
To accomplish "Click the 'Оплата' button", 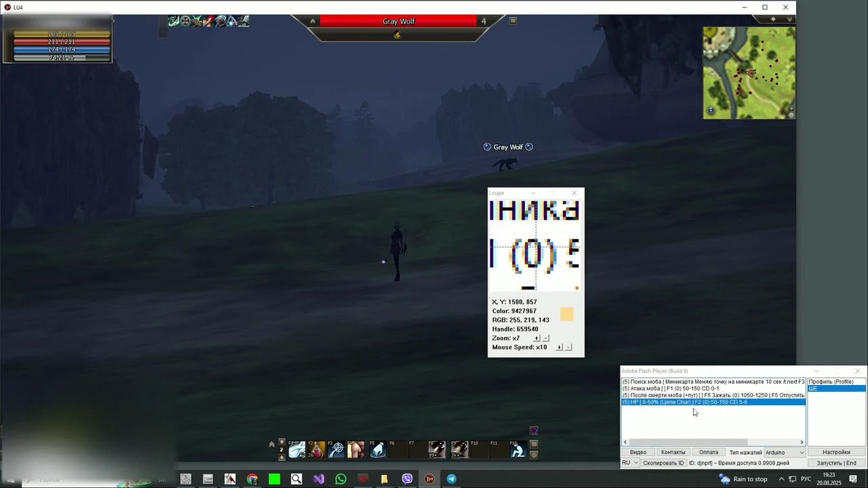I will [709, 452].
